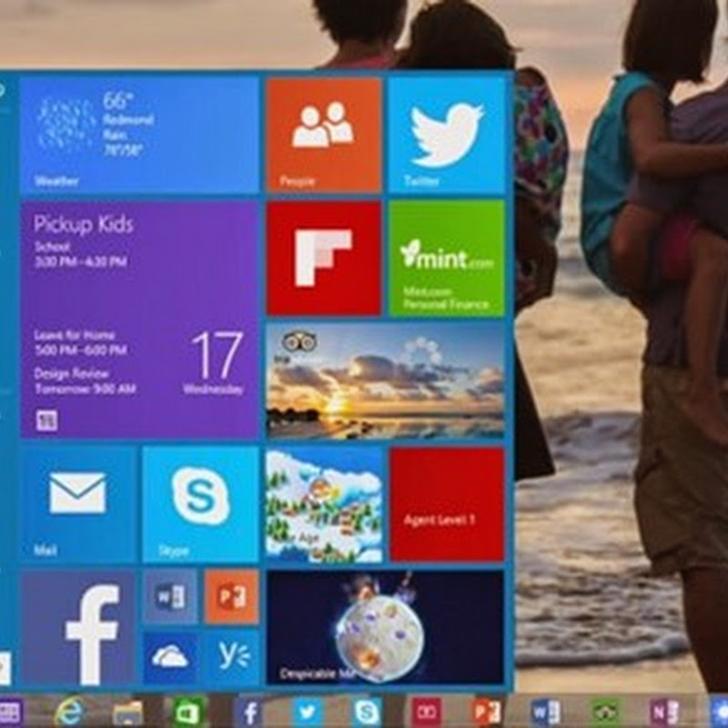Open the red Agent Level 1 tile
The height and width of the screenshot is (728, 728).
[x=446, y=503]
